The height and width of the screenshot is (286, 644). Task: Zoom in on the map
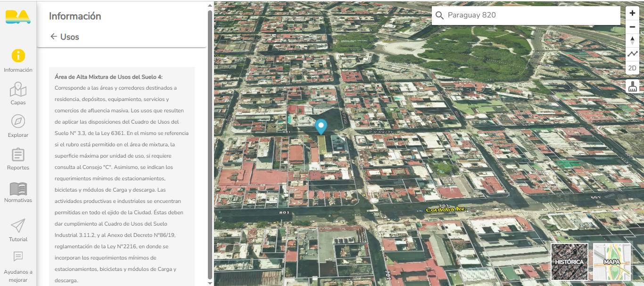pos(632,13)
